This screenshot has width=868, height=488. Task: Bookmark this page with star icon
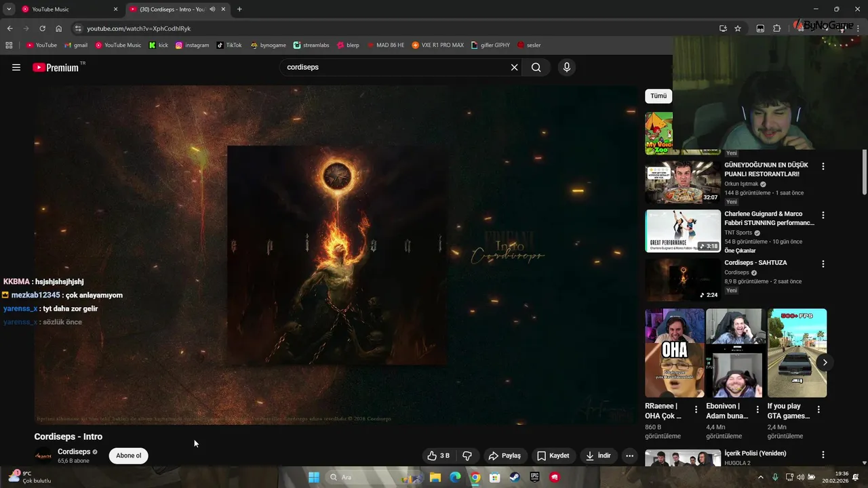(738, 28)
